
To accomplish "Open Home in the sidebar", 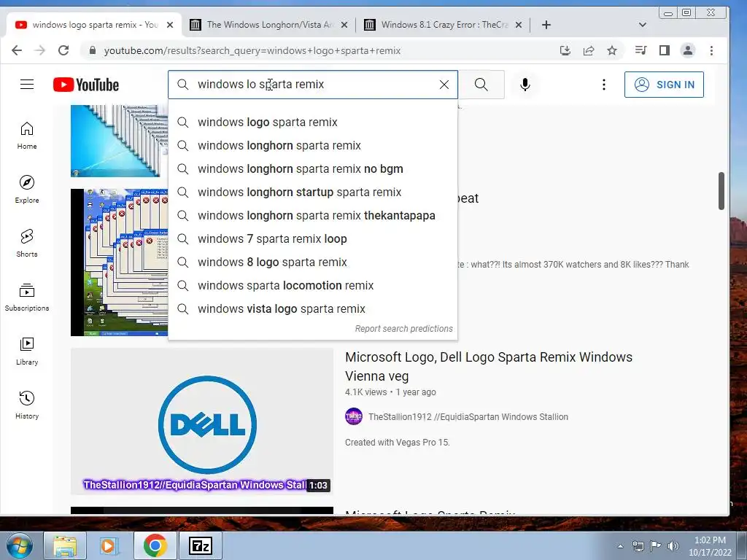I will (27, 136).
